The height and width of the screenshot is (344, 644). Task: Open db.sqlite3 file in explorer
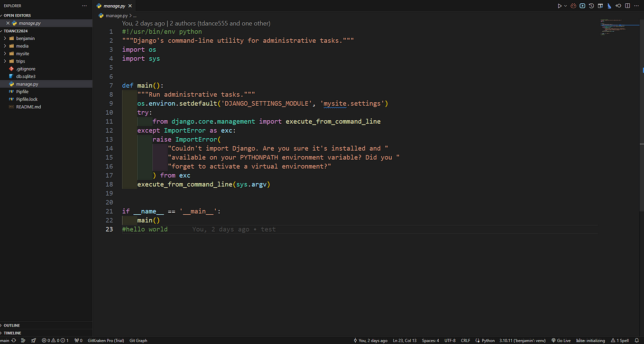[26, 76]
